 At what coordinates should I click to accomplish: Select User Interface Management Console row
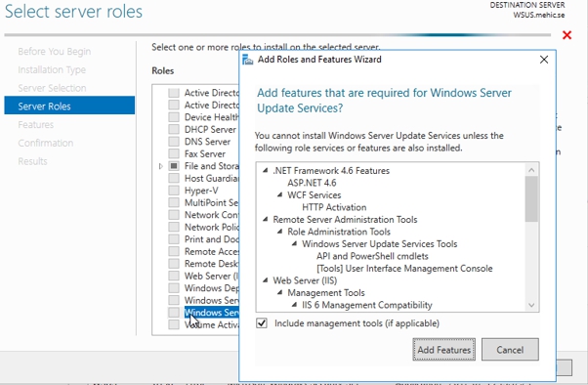point(404,269)
